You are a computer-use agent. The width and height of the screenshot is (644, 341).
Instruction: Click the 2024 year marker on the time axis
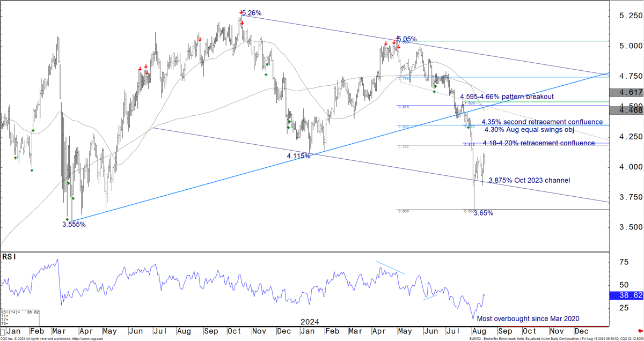point(310,322)
